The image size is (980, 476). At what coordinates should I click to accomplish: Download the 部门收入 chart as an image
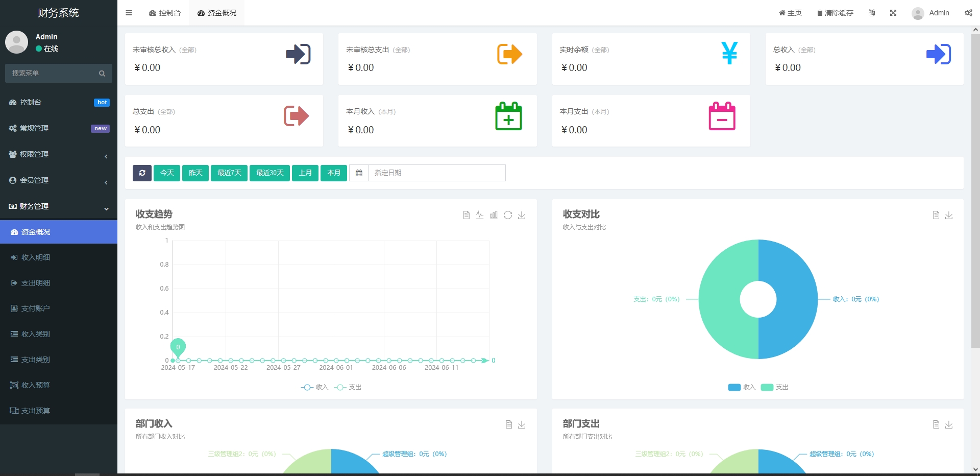pos(522,425)
